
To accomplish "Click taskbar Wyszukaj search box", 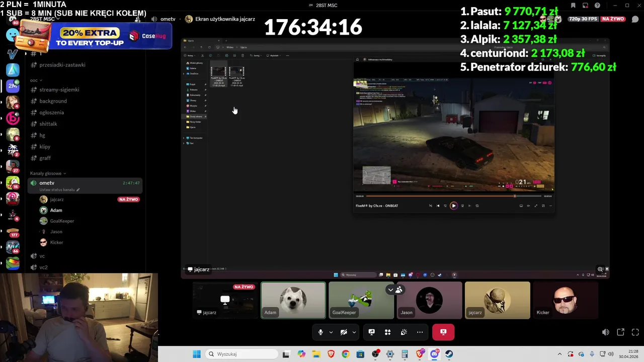I will 243,354.
